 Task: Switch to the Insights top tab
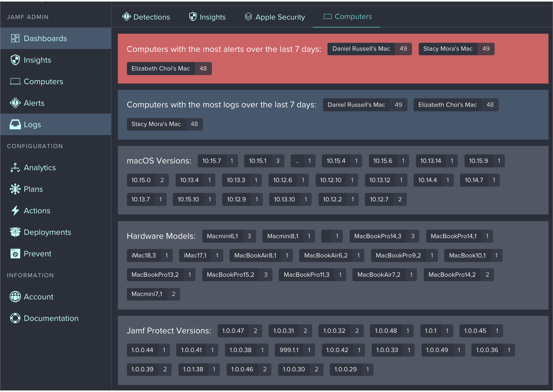(x=207, y=17)
